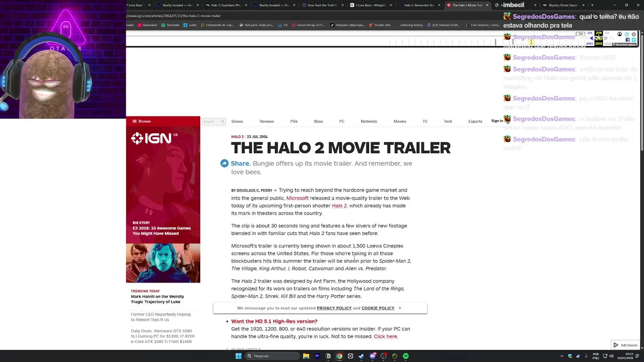Viewport: 644px width, 362px height.
Task: Open Premiere Pro from taskbar
Action: 317,356
